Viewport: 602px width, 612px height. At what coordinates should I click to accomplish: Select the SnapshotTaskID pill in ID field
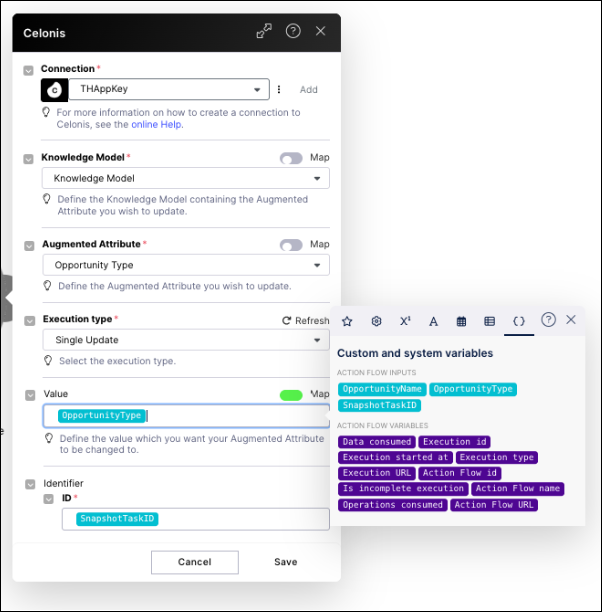click(117, 519)
